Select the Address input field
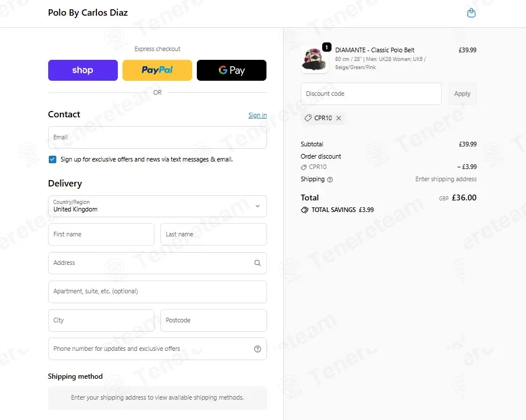Screen dimensions: 526x420 [157, 263]
